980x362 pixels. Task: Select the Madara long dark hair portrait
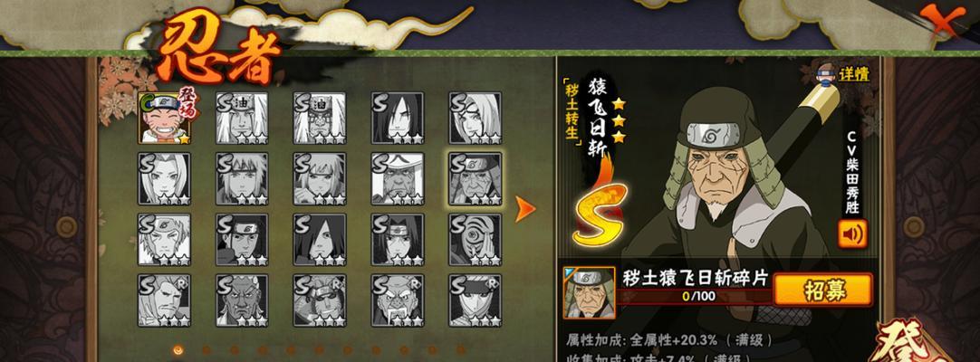pos(320,240)
